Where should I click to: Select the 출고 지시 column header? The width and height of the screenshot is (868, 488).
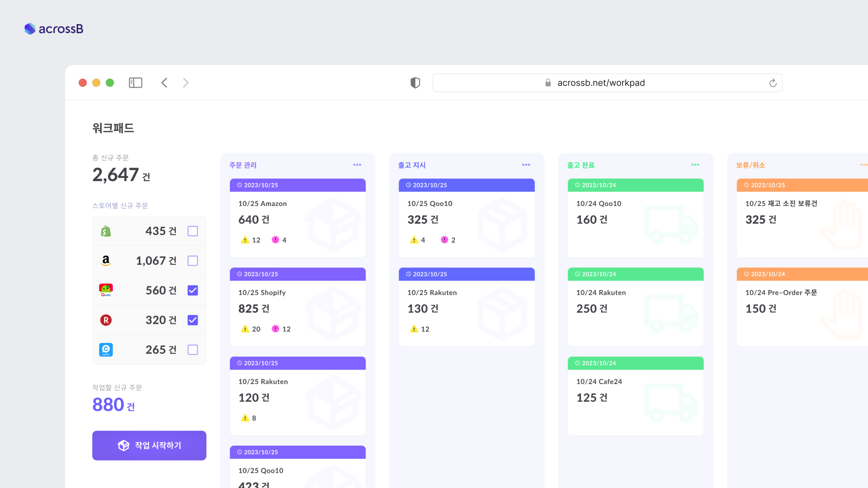click(412, 165)
